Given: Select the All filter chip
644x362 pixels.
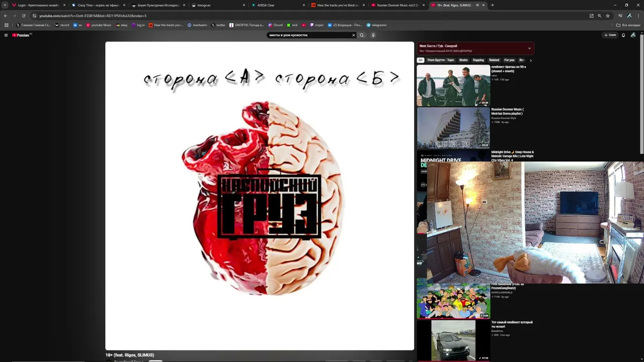Looking at the screenshot, I should coord(421,60).
